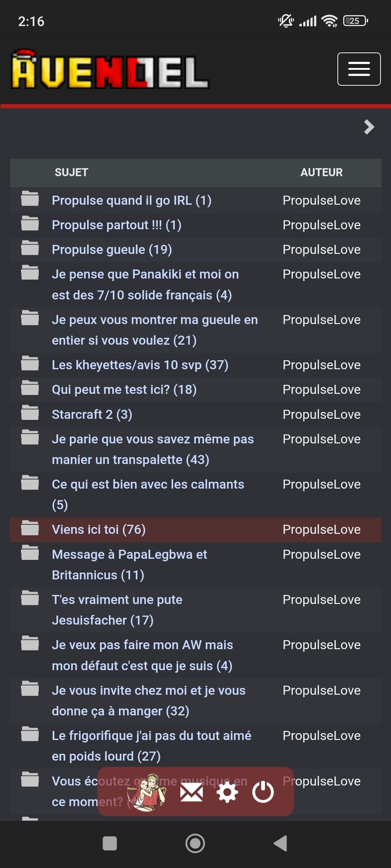Log out using the power icon
This screenshot has height=868, width=391.
click(x=263, y=792)
